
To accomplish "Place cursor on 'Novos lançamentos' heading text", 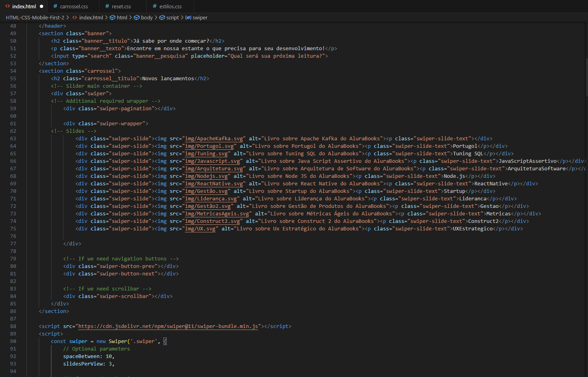I will point(168,79).
